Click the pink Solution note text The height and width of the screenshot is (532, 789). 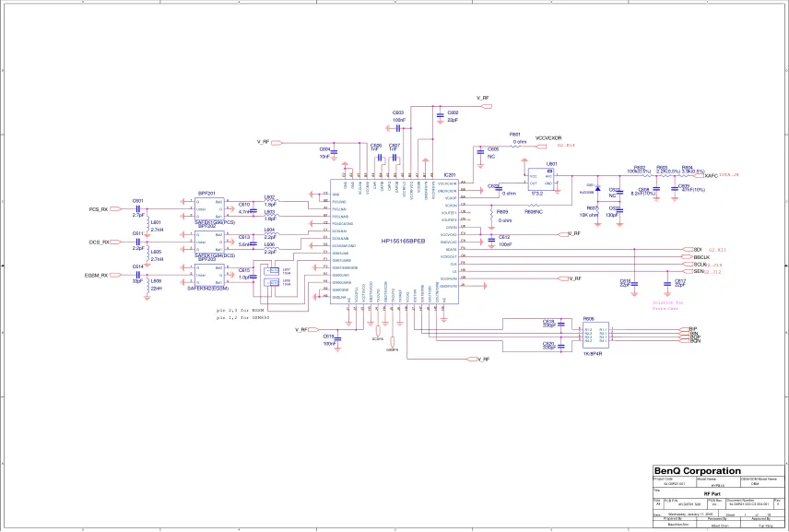[x=667, y=305]
